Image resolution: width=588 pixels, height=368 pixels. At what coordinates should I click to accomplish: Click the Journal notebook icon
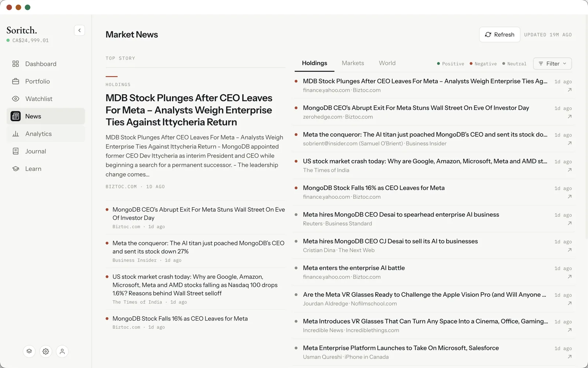coord(15,151)
